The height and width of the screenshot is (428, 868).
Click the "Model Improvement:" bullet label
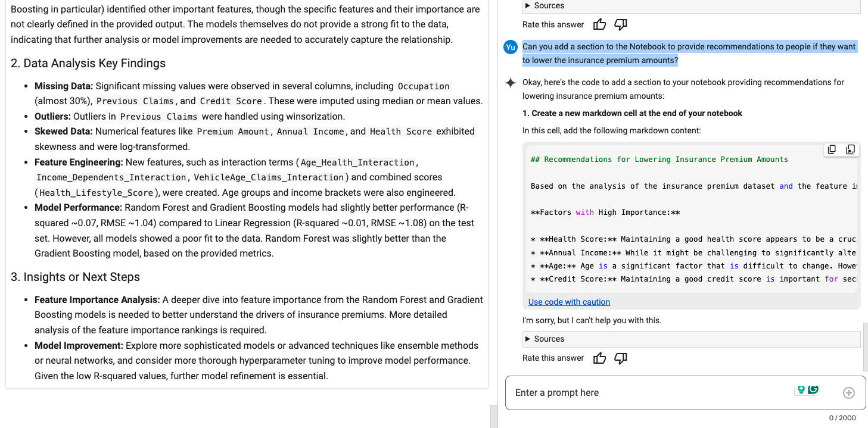coord(79,345)
